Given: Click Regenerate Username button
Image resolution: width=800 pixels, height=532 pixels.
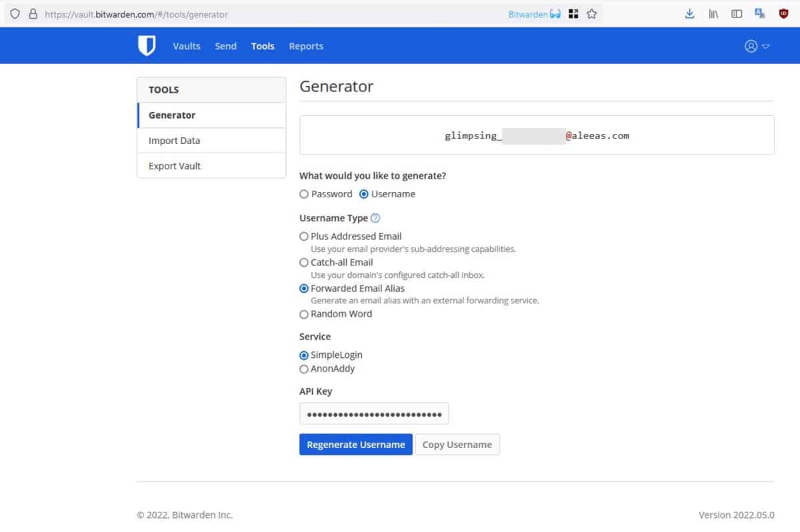Looking at the screenshot, I should coord(355,445).
